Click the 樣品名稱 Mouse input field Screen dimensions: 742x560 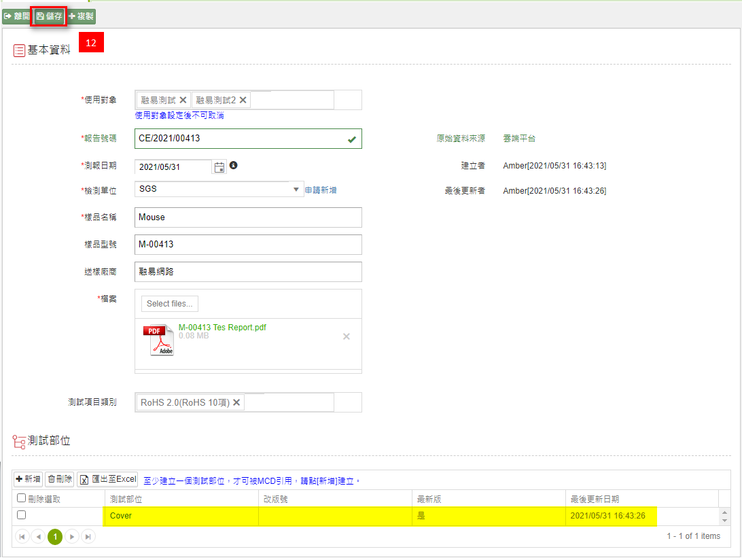coord(248,217)
